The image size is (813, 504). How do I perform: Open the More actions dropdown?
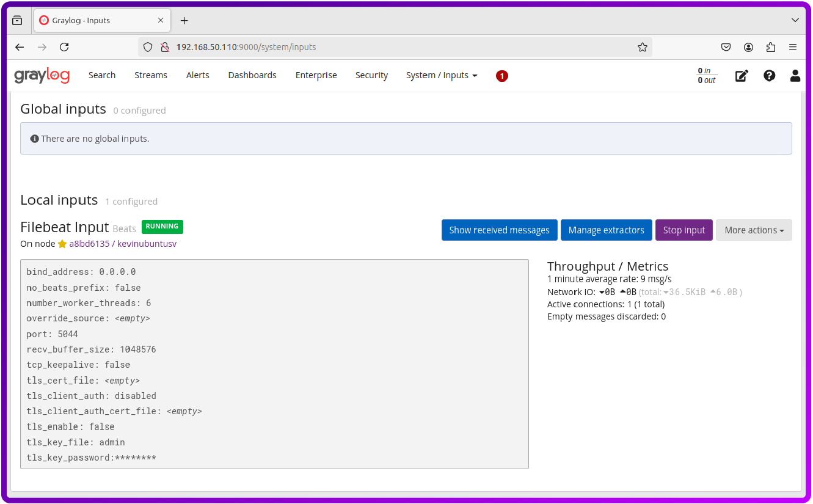click(x=754, y=230)
